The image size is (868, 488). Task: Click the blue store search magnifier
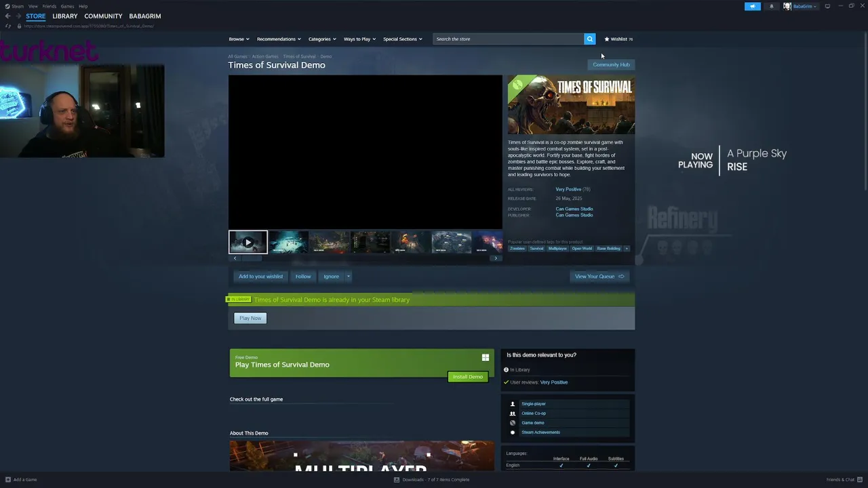point(589,39)
